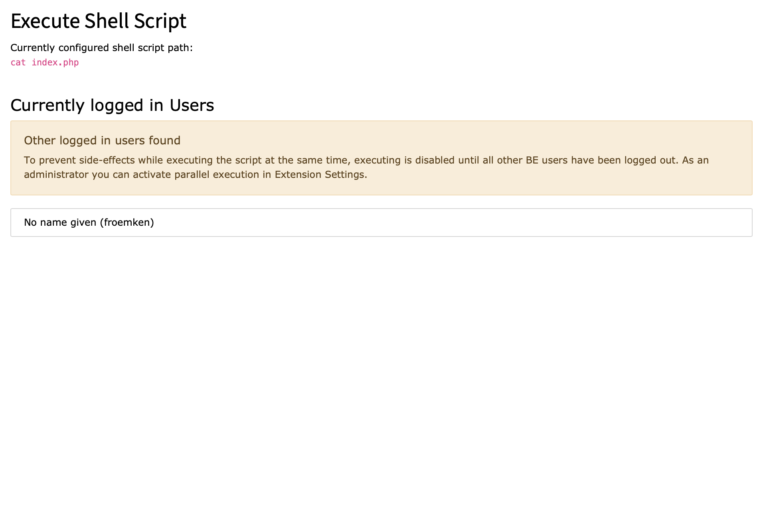The image size is (763, 532).
Task: Select the 'No name given (froemken)' user row
Action: 381,223
